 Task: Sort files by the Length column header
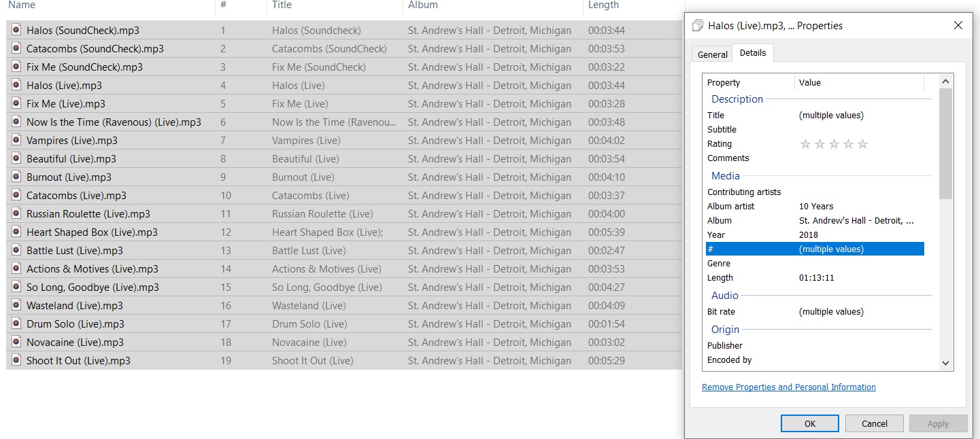(603, 5)
